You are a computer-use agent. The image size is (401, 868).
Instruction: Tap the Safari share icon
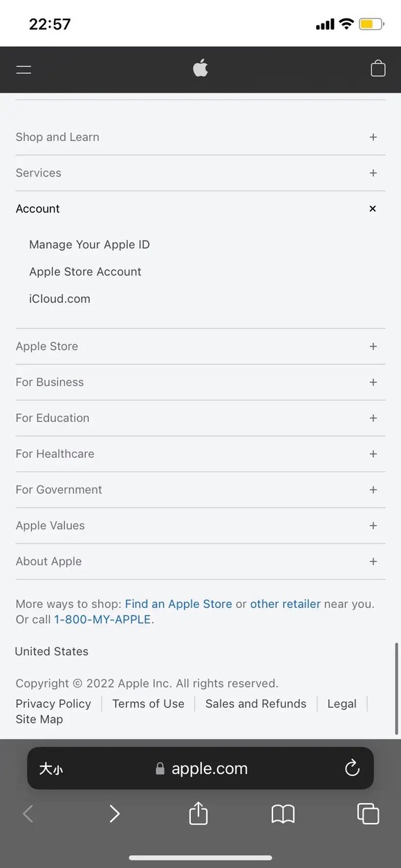coord(198,813)
